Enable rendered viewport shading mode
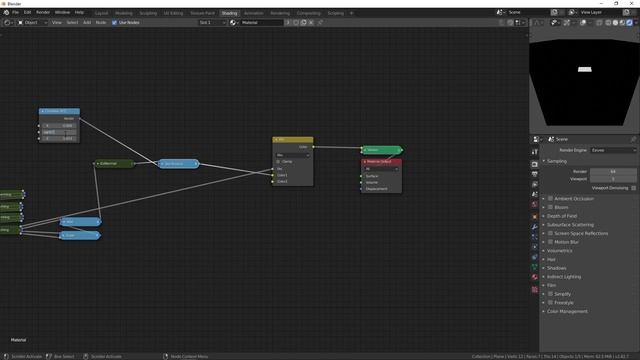The width and height of the screenshot is (640, 360). pos(629,22)
